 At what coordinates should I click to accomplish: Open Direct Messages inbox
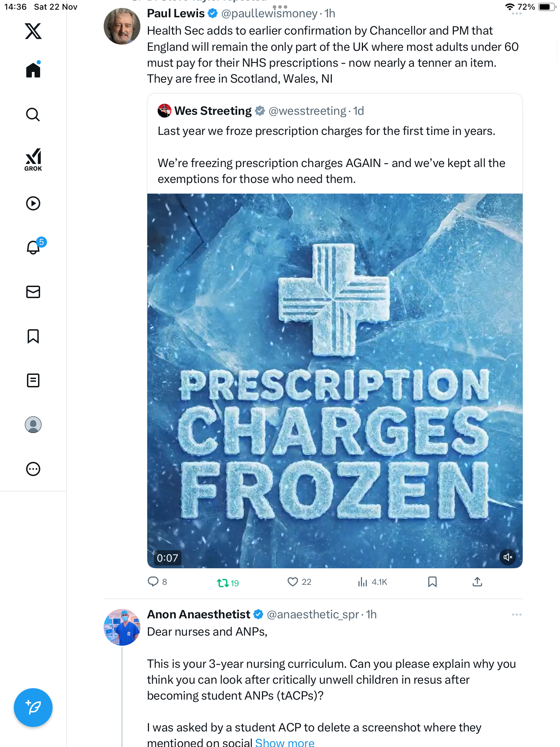(x=33, y=292)
